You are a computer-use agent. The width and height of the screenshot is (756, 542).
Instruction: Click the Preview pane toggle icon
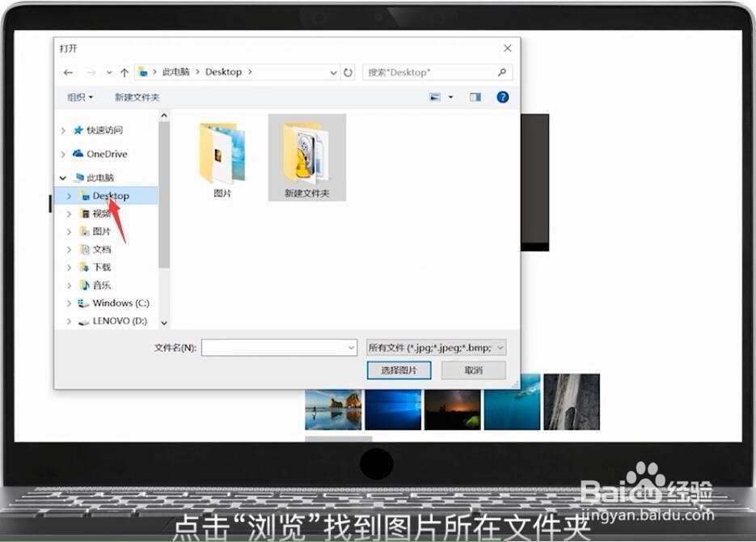tap(475, 96)
